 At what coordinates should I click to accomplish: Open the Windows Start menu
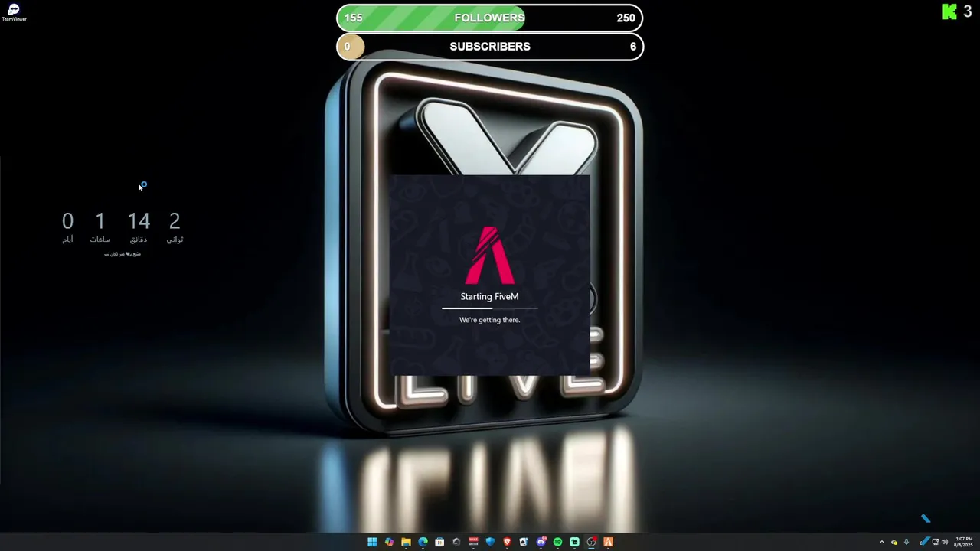pyautogui.click(x=372, y=542)
